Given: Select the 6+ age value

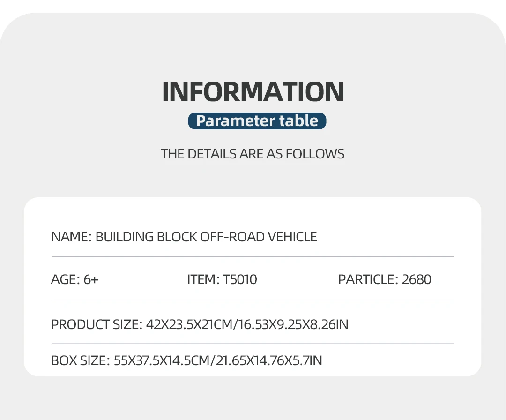Looking at the screenshot, I should coord(91,280).
